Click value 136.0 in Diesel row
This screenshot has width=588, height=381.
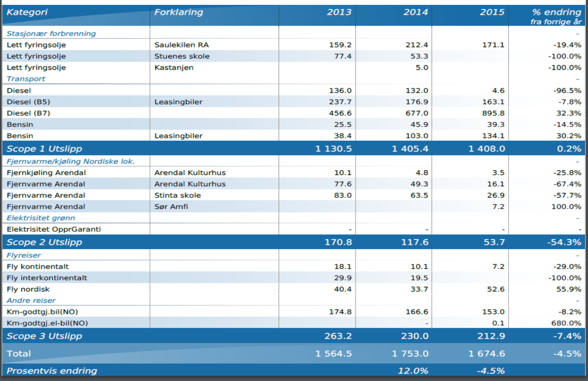coord(340,91)
